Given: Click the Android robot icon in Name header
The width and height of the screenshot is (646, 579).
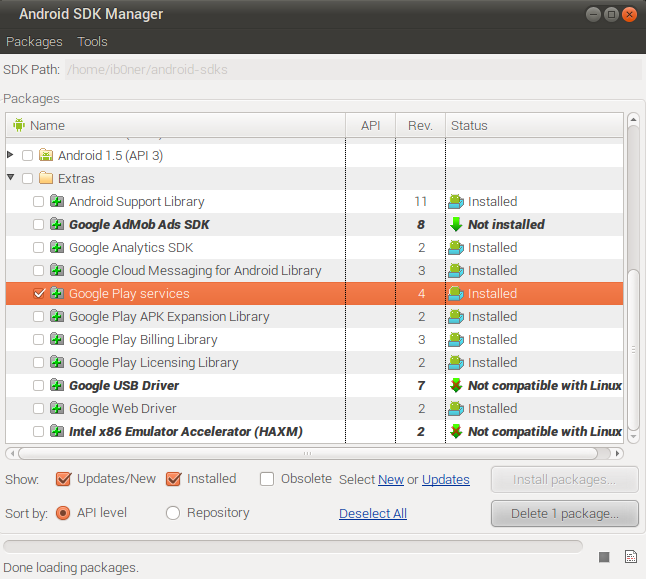Looking at the screenshot, I should [19, 125].
